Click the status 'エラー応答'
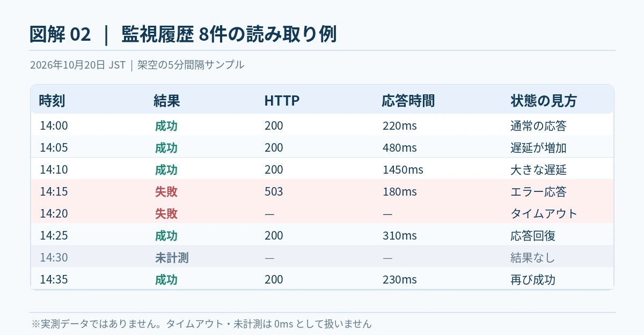This screenshot has width=644, height=335. point(538,192)
